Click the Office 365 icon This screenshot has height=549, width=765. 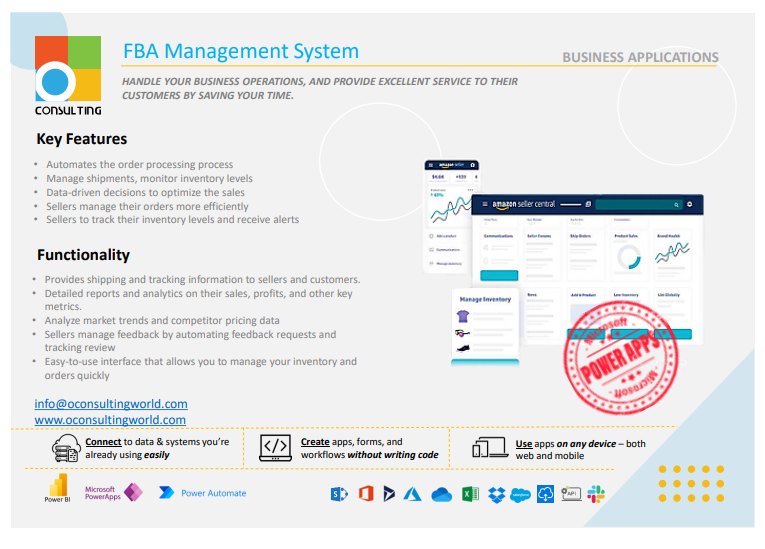click(x=366, y=494)
